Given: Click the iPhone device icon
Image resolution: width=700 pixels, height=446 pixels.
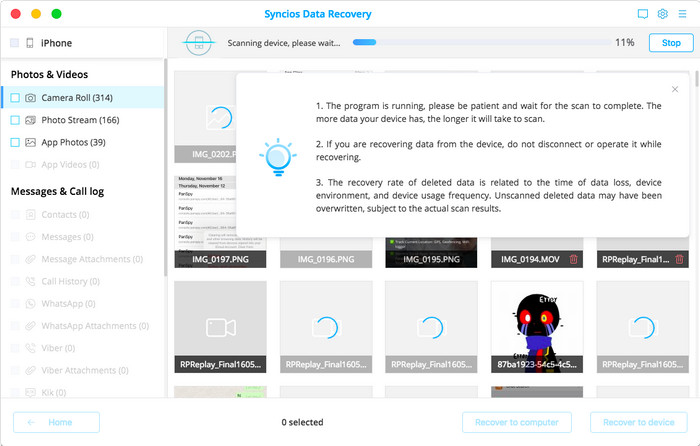Looking at the screenshot, I should pos(29,43).
